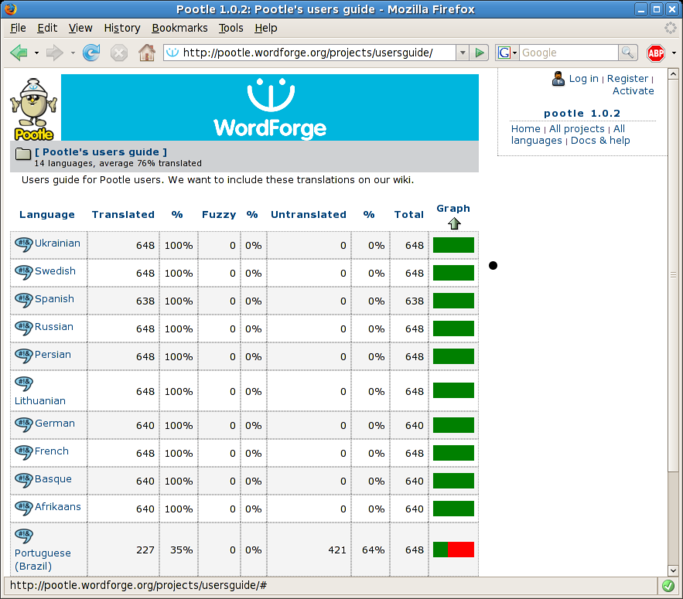Click the French language bubble icon
This screenshot has width=683, height=599.
(x=24, y=452)
